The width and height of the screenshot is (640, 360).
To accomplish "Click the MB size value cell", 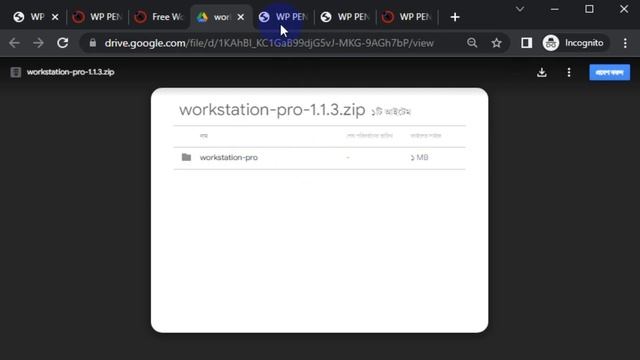I will 420,158.
